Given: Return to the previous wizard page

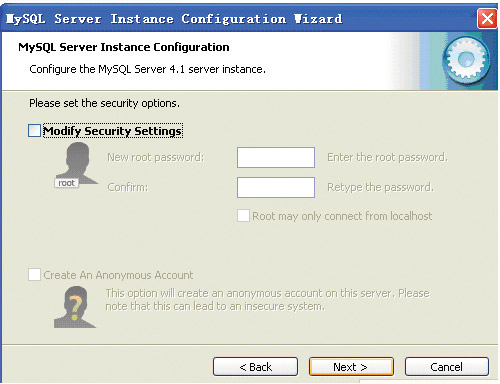Looking at the screenshot, I should (x=255, y=367).
